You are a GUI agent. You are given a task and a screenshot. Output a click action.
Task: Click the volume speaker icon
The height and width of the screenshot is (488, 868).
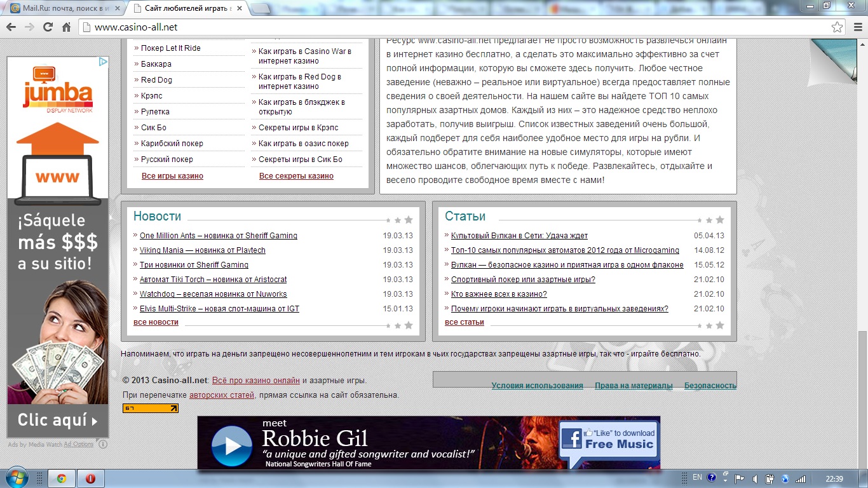755,478
